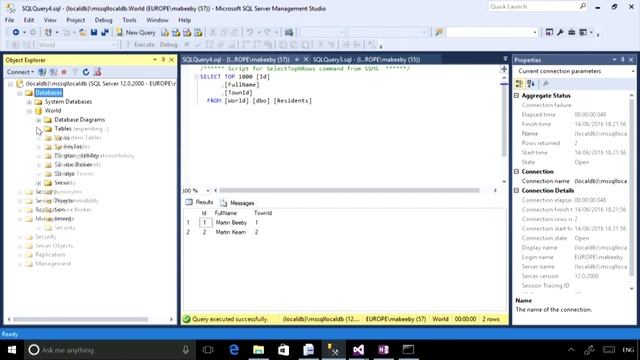Switch to the SQLQuery3.sql tab

point(366,60)
